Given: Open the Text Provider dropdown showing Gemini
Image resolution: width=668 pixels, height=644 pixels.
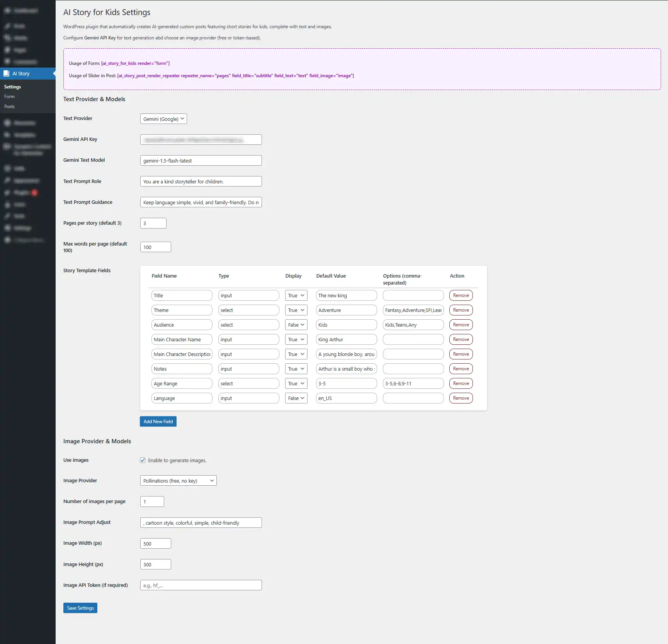Looking at the screenshot, I should click(163, 119).
